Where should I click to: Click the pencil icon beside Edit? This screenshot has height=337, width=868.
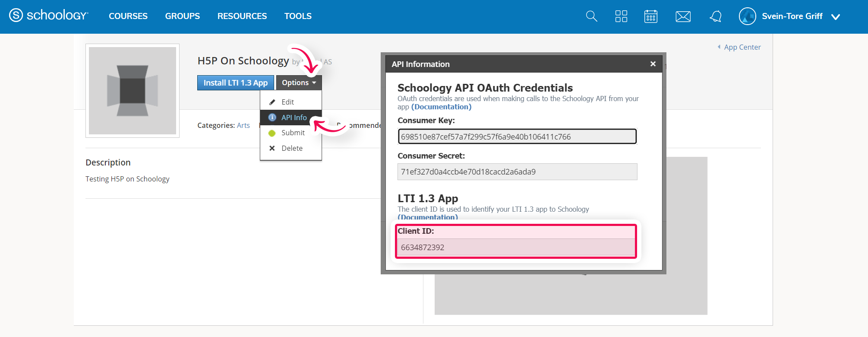click(272, 102)
